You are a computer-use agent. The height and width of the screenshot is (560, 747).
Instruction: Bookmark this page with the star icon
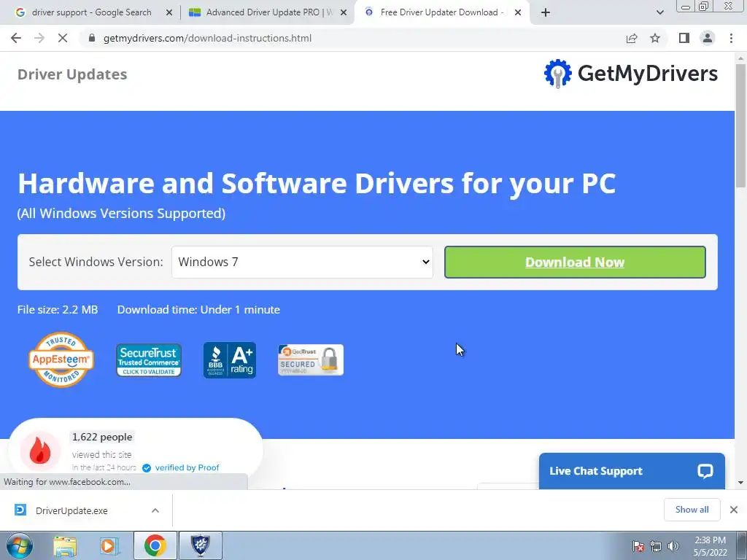(x=655, y=38)
